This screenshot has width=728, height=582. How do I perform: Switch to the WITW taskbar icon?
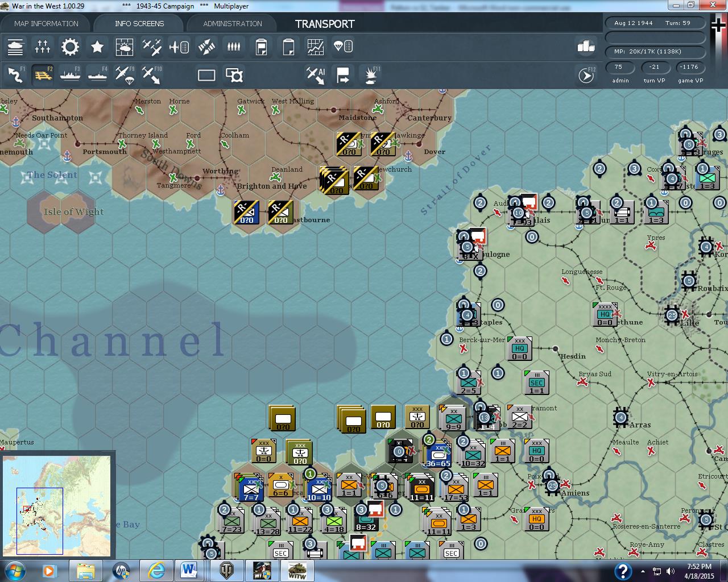pyautogui.click(x=297, y=571)
